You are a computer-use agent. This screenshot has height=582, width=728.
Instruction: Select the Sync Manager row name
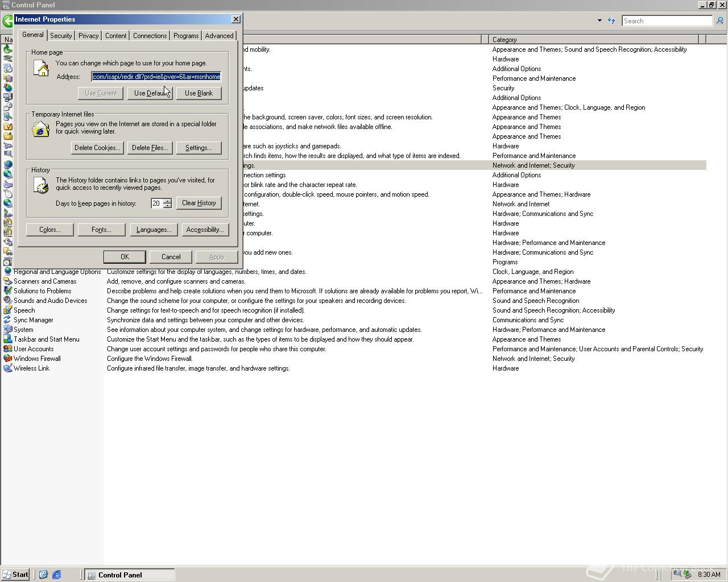click(x=33, y=320)
